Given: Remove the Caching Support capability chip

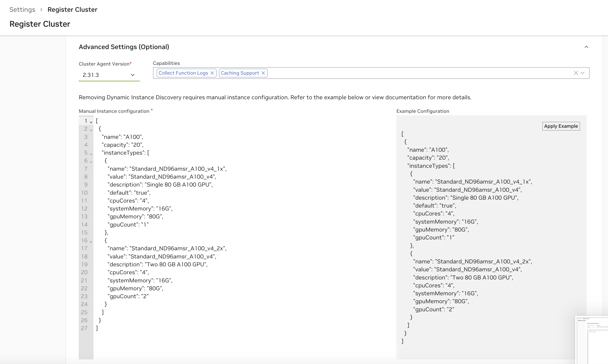Looking at the screenshot, I should pos(263,73).
